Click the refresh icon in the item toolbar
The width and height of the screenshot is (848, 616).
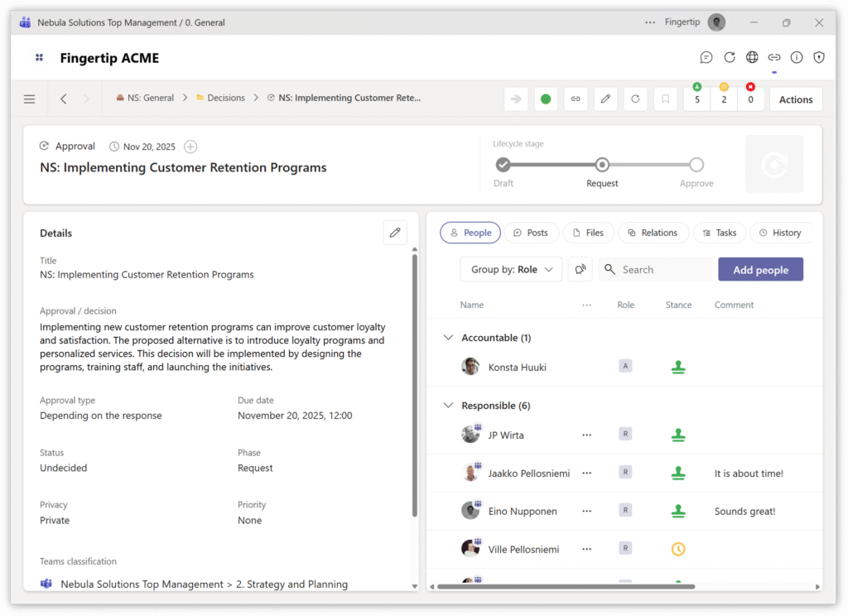coord(635,99)
